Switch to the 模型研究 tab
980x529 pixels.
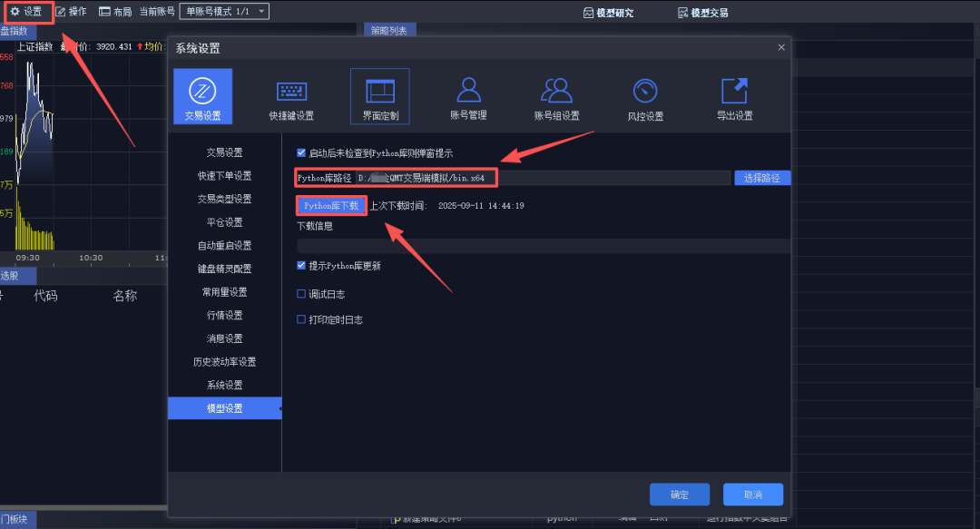pyautogui.click(x=609, y=13)
